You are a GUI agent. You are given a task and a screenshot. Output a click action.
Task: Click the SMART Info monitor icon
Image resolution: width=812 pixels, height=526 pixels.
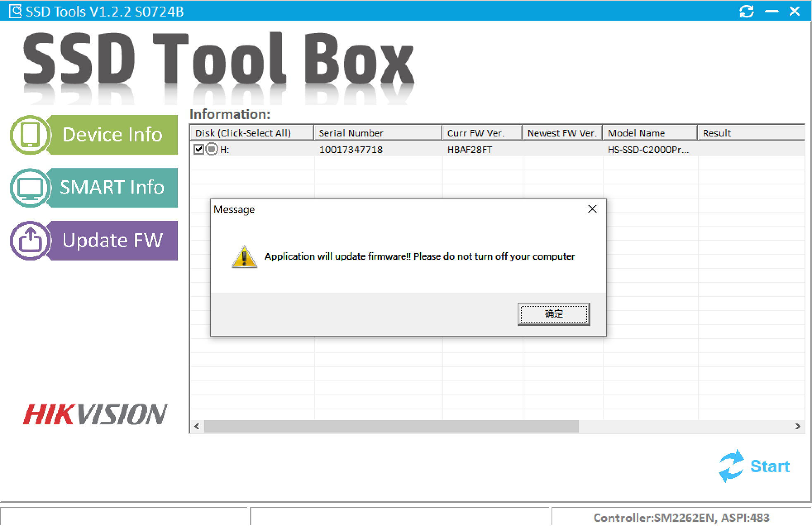tap(30, 188)
